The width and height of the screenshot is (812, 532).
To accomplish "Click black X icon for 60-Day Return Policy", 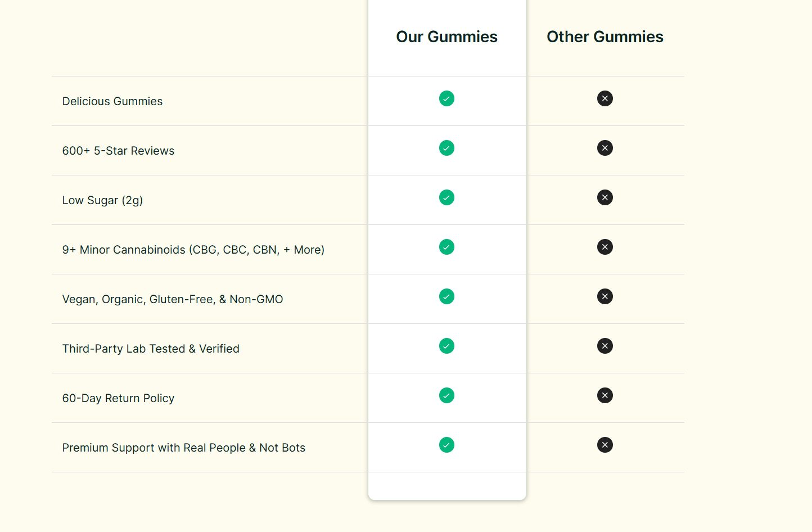I will click(605, 395).
